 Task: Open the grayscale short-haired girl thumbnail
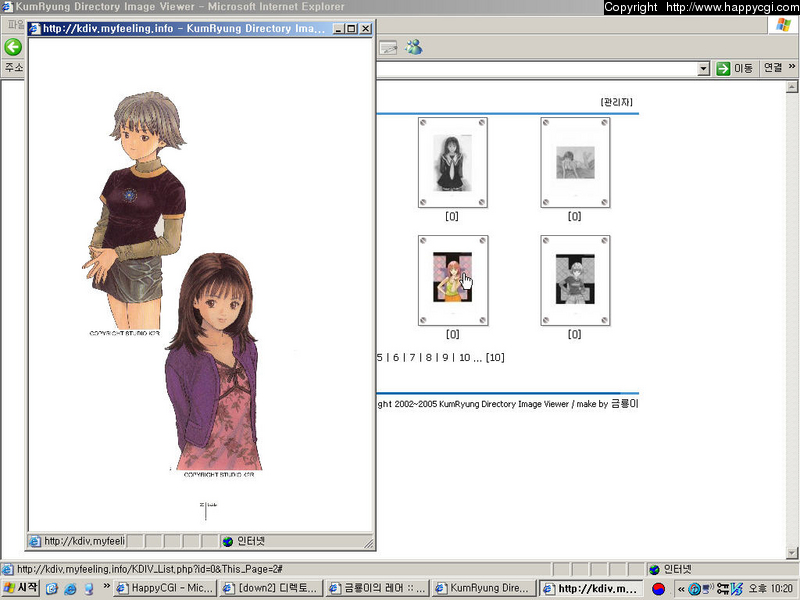pyautogui.click(x=575, y=280)
